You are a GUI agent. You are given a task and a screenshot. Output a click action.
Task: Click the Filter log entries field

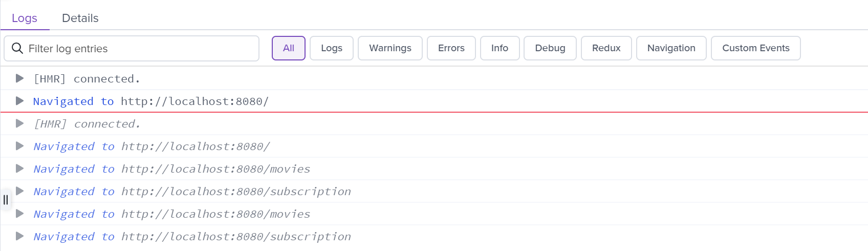coord(132,48)
